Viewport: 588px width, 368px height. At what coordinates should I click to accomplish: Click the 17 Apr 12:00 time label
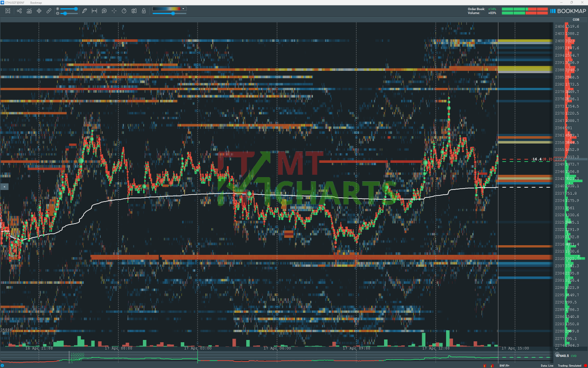[x=436, y=348]
